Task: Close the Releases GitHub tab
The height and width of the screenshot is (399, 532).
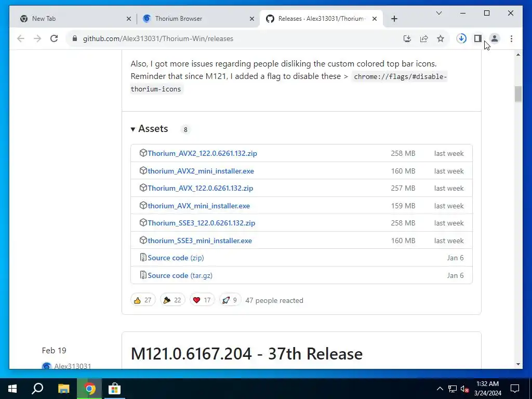Action: pos(375,19)
